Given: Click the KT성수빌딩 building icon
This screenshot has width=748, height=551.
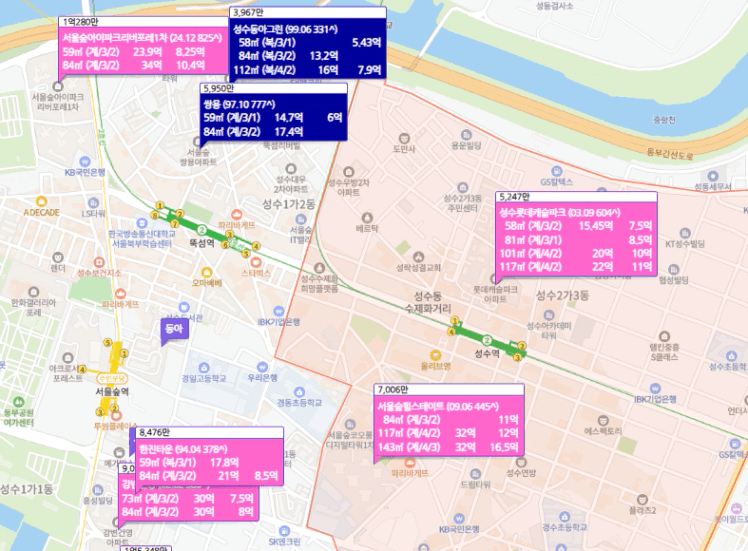Looking at the screenshot, I should pos(685,234).
